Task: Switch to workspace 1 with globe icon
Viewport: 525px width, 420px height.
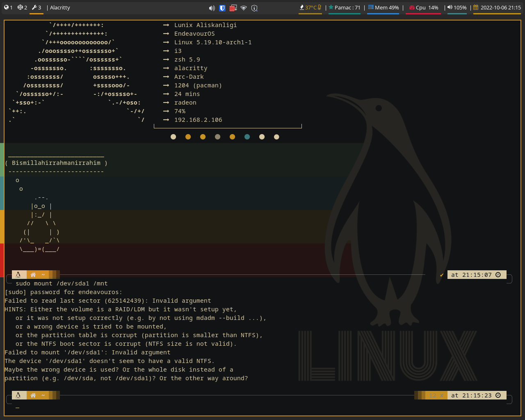Action: (x=8, y=7)
